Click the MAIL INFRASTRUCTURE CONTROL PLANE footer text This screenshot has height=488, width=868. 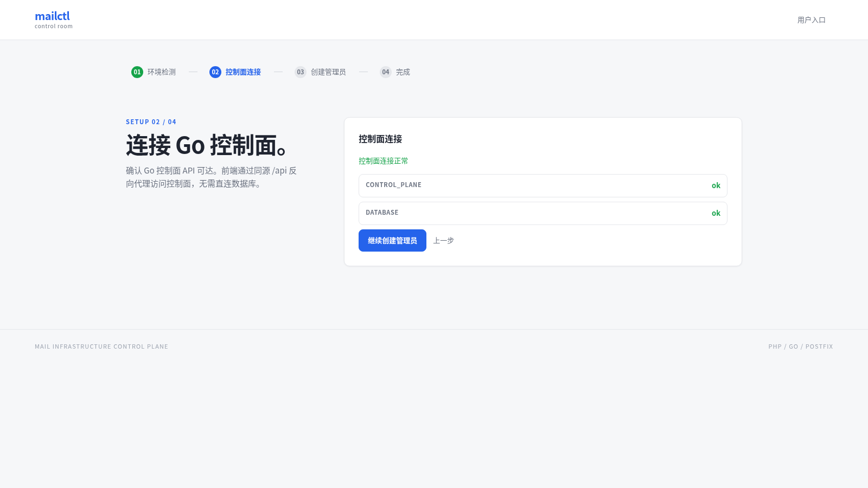(101, 346)
